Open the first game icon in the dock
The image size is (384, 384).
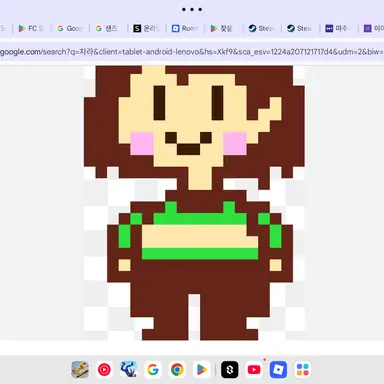click(x=80, y=370)
